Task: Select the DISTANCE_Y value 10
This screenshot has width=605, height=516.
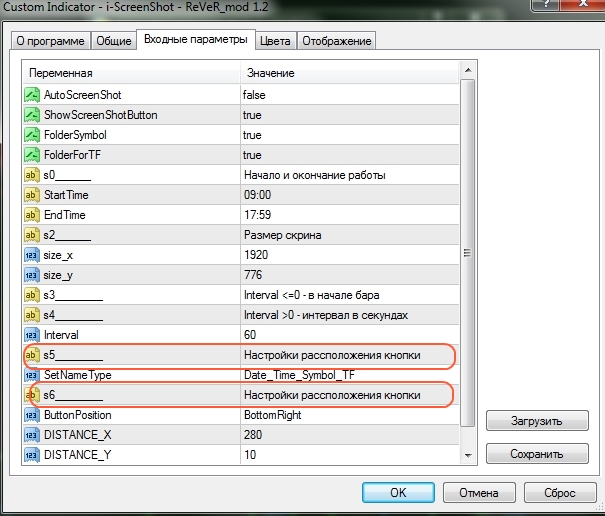Action: pos(250,455)
